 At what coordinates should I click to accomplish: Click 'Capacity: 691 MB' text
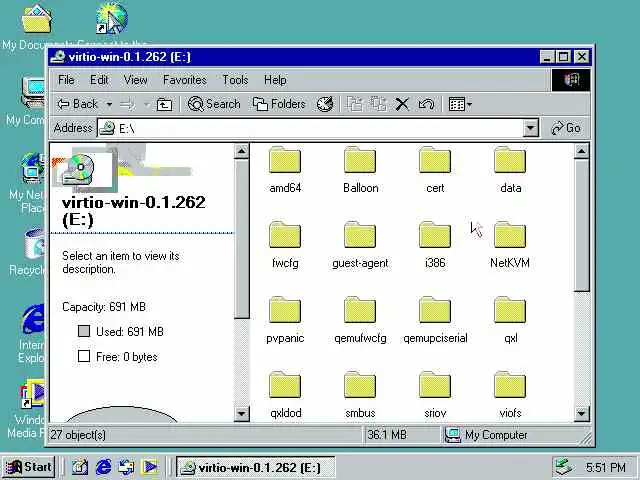click(x=104, y=307)
